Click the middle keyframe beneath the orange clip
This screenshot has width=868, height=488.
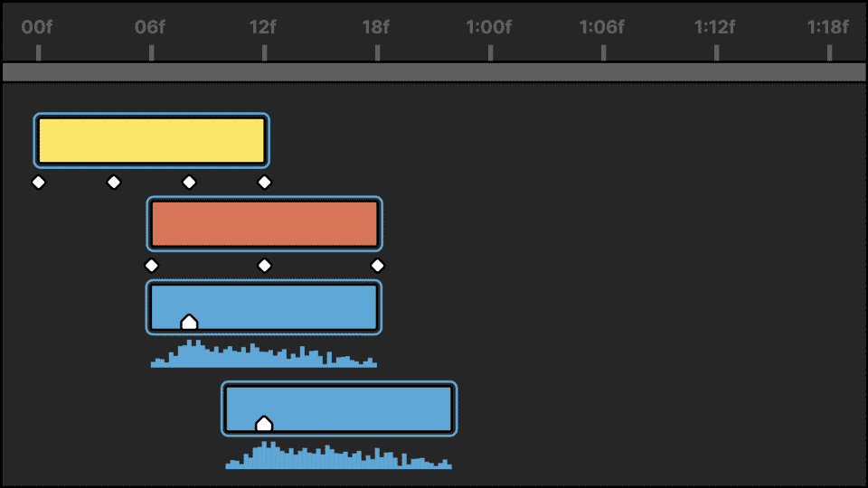pyautogui.click(x=264, y=266)
